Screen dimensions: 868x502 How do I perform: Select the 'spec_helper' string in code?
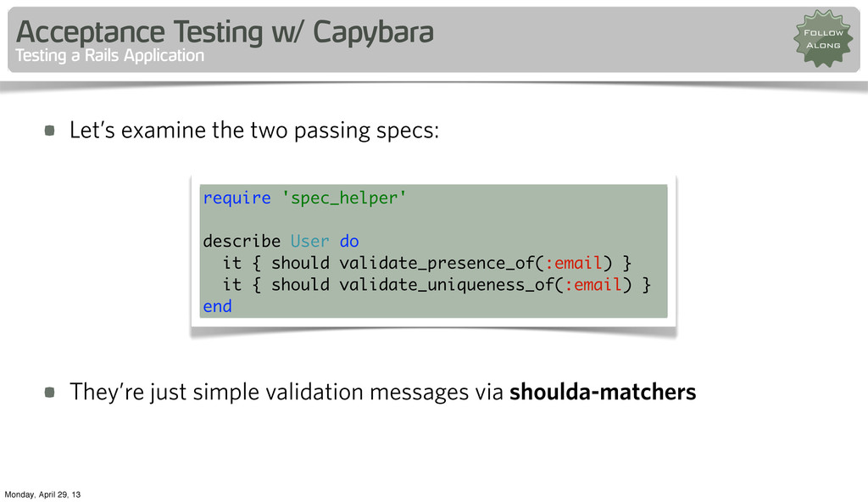point(344,198)
